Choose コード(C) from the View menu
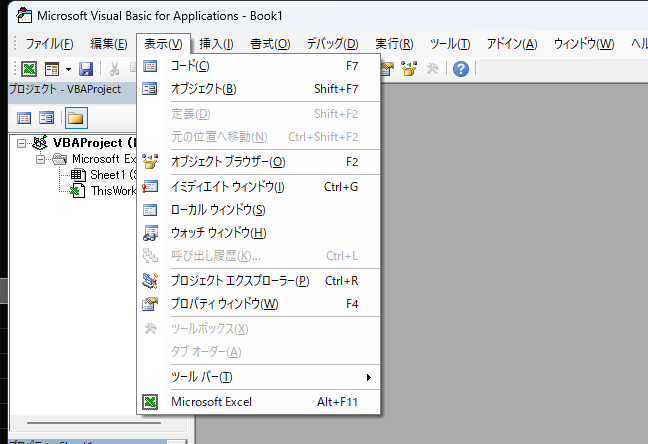This screenshot has width=648, height=444. pos(259,66)
